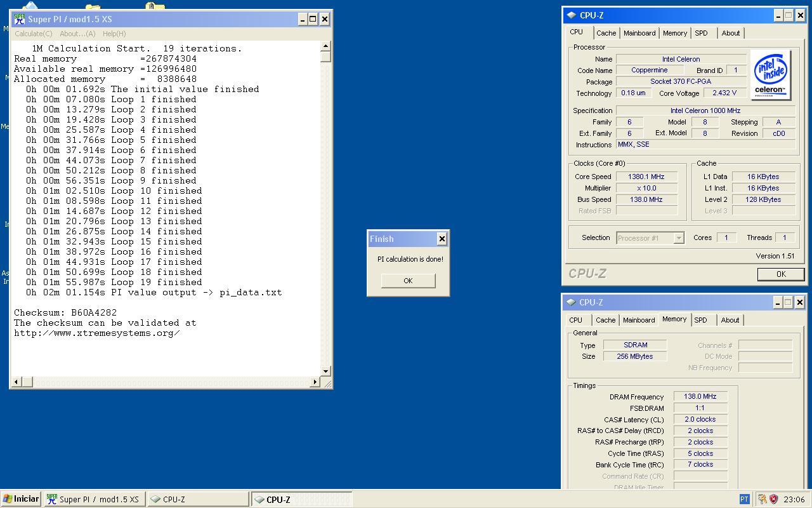The width and height of the screenshot is (812, 508).
Task: Open Calculate(C) menu in Super PI
Action: point(34,34)
